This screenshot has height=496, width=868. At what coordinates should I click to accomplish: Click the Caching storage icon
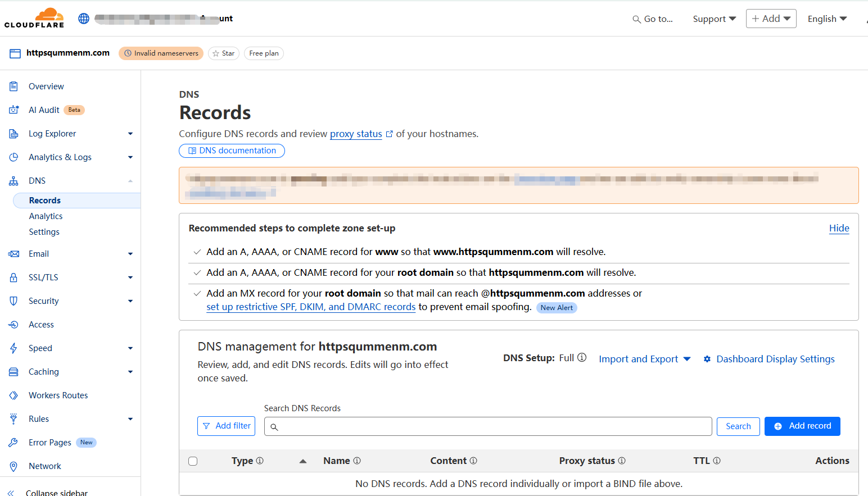tap(13, 372)
